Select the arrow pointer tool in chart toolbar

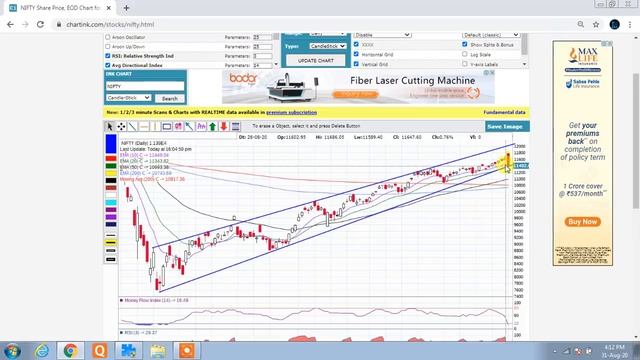[109, 127]
